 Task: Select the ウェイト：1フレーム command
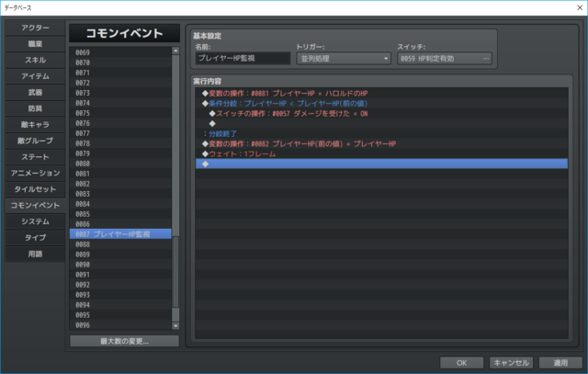pos(381,153)
